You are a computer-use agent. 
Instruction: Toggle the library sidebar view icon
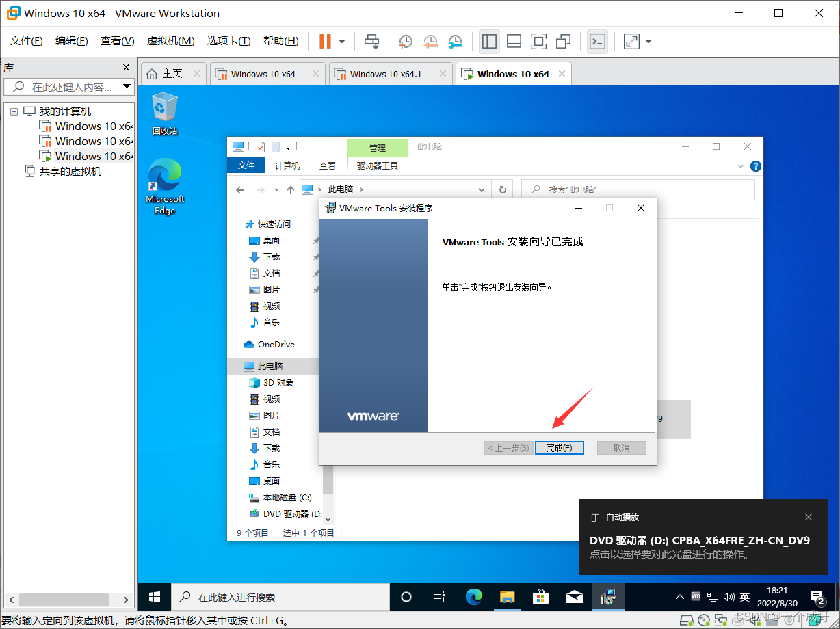[489, 41]
